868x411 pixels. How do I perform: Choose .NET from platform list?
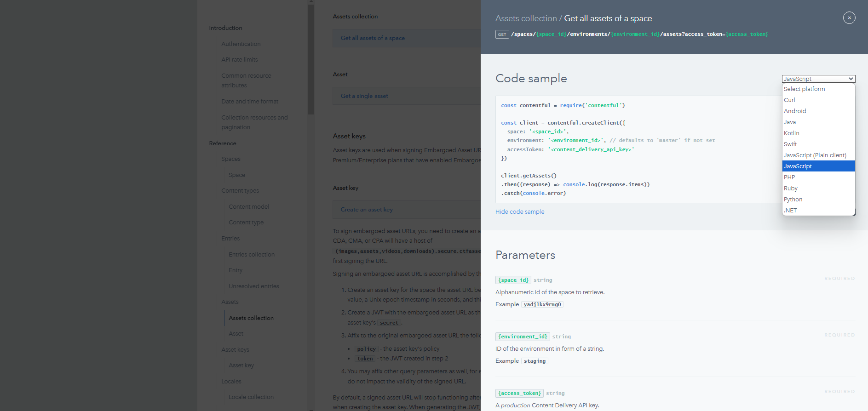[x=818, y=210]
